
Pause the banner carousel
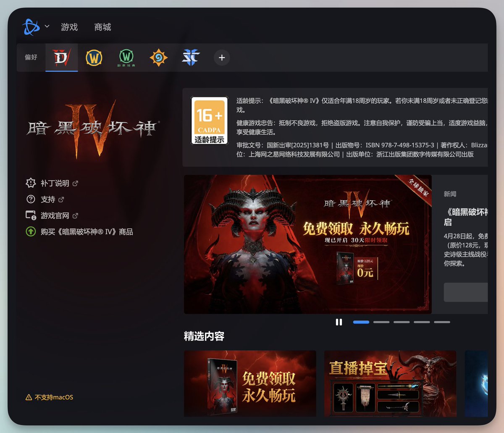coord(339,322)
